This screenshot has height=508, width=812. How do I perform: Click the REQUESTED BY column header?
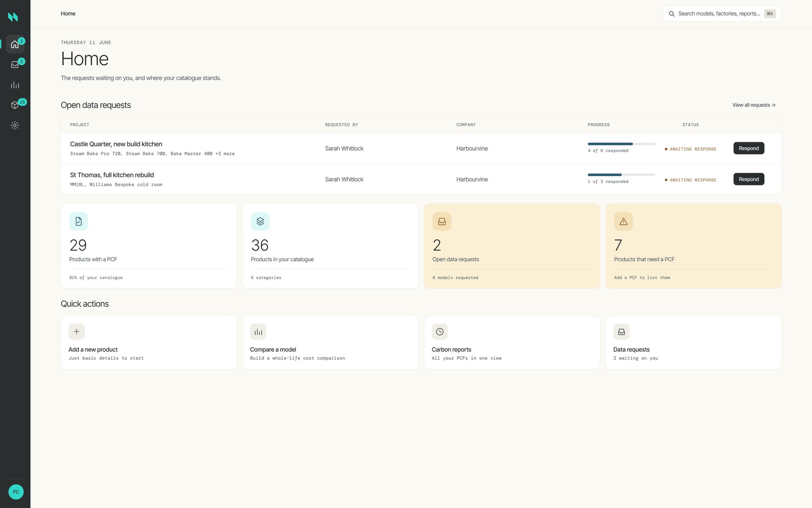coord(341,125)
